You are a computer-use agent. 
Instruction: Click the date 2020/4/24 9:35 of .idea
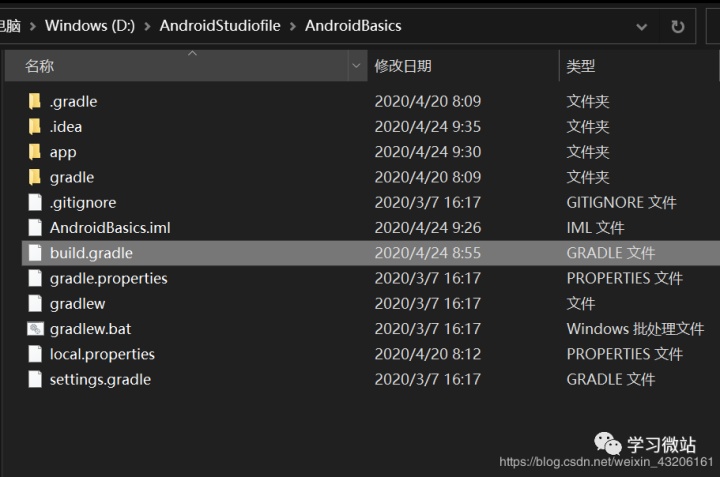[x=428, y=127]
